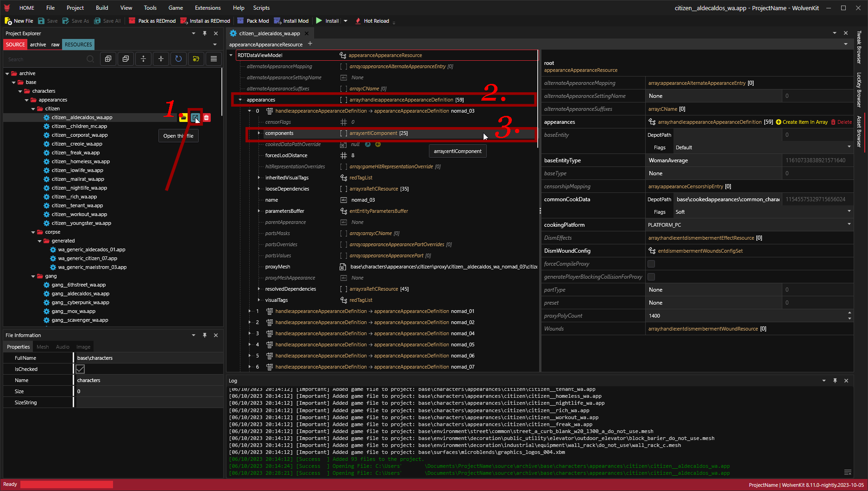Click the refresh icon in Project Explorer
The image size is (868, 491).
point(178,59)
